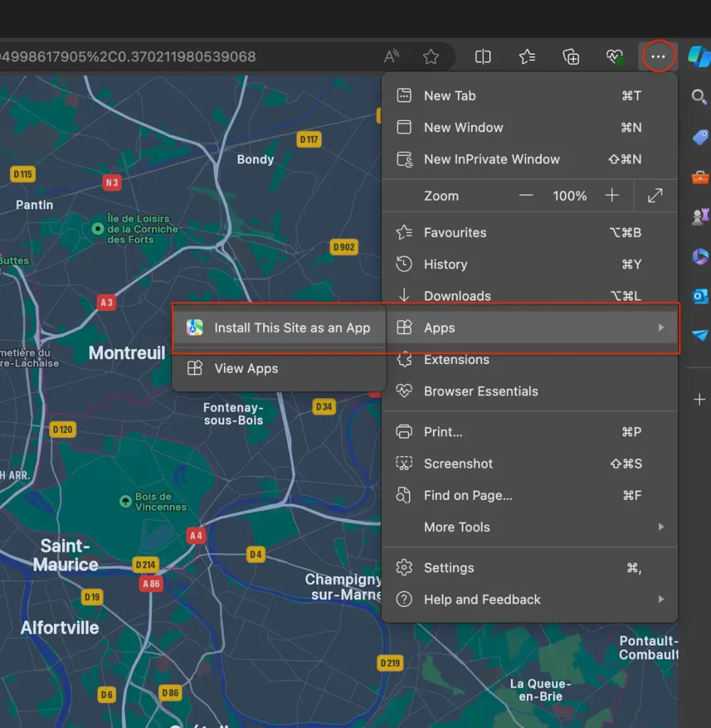Open Outlook from the sidebar
Viewport: 711px width, 728px height.
(x=700, y=296)
